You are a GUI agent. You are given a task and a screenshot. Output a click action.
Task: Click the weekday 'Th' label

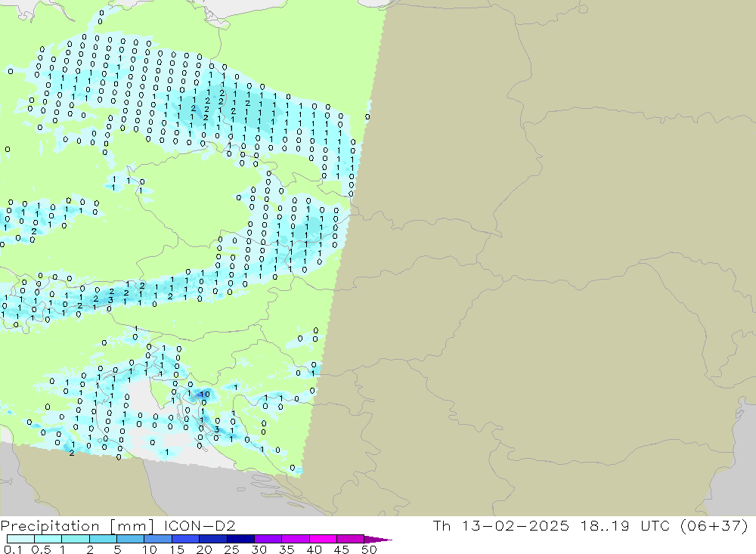pos(442,525)
